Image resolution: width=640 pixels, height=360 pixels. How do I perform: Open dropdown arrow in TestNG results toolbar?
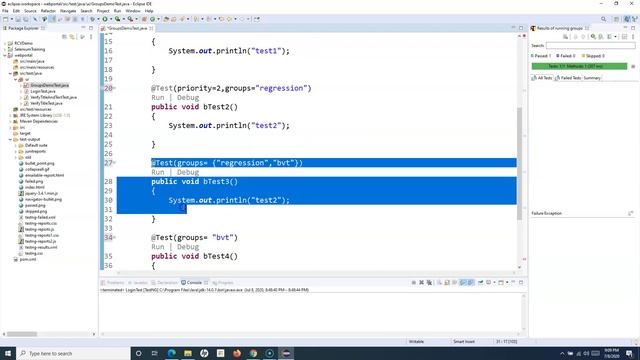point(616,37)
